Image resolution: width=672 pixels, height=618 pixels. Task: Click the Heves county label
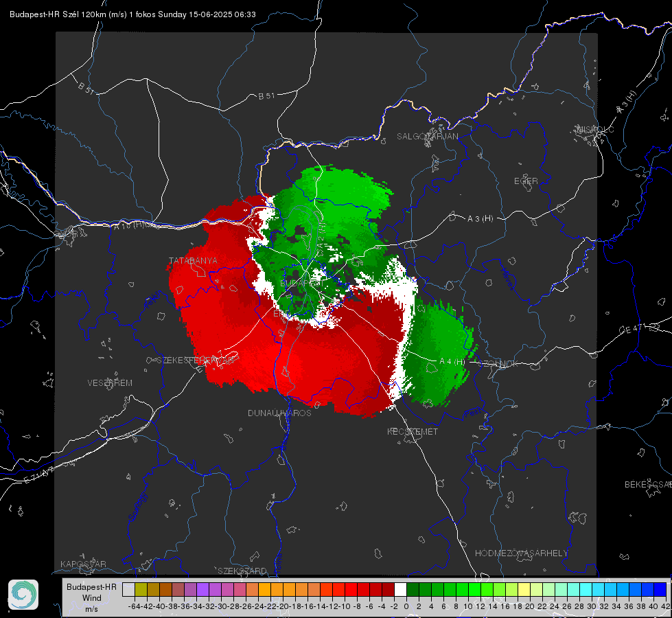pos(507,279)
